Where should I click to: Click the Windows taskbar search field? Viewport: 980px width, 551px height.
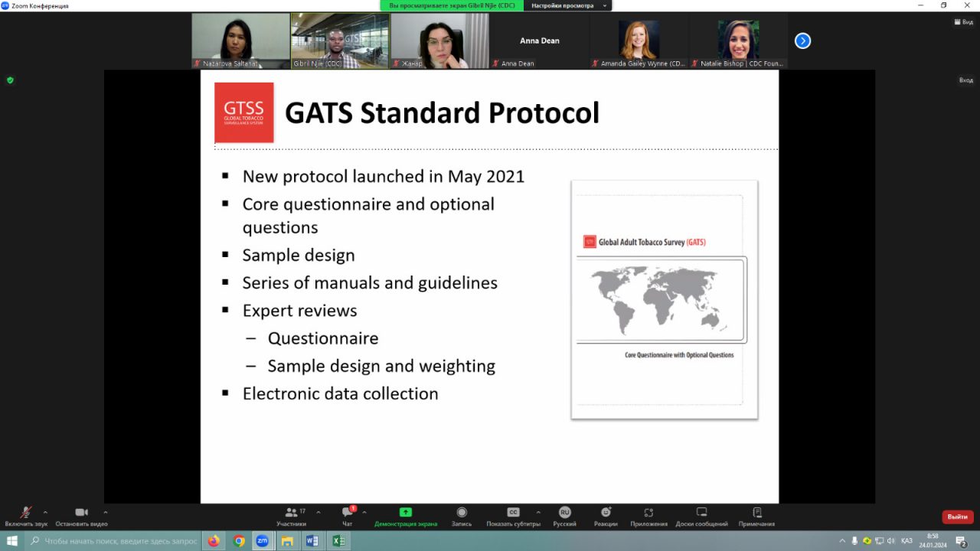(x=113, y=541)
